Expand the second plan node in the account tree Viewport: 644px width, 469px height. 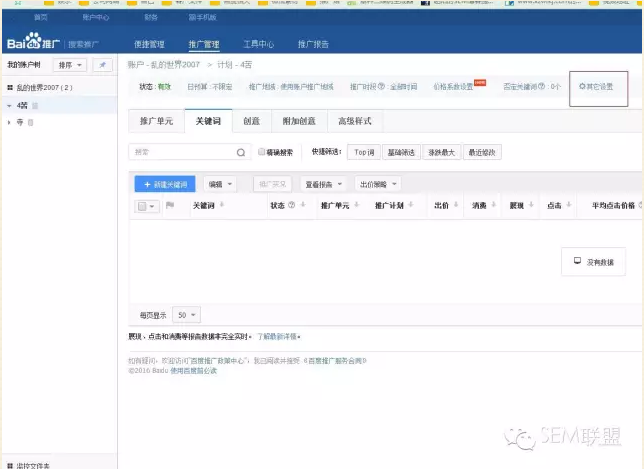(9, 122)
